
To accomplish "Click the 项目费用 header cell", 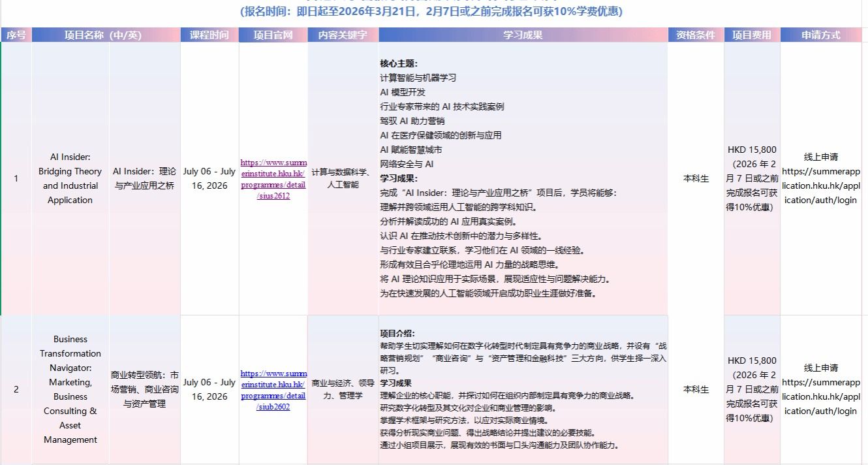I will (x=752, y=35).
